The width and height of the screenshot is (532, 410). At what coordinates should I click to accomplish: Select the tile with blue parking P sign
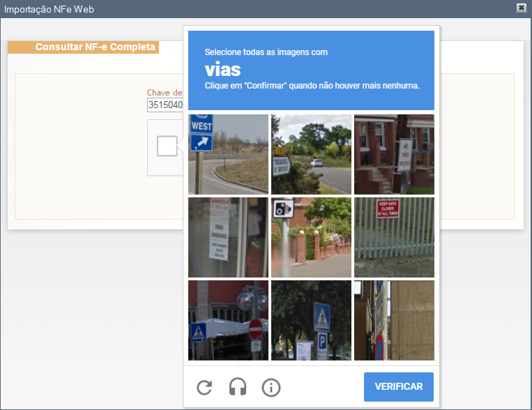point(311,320)
